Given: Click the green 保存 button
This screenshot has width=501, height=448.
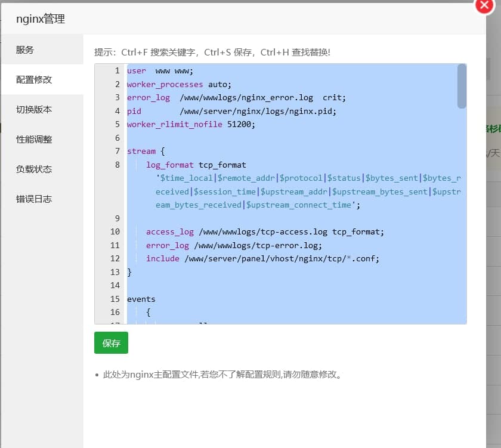Looking at the screenshot, I should pyautogui.click(x=111, y=343).
